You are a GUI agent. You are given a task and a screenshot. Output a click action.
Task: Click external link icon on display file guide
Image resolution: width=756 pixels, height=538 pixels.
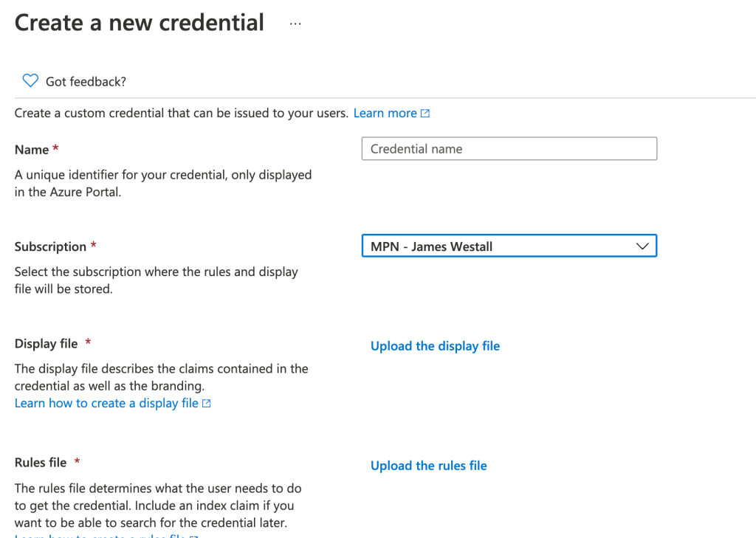[x=207, y=403]
